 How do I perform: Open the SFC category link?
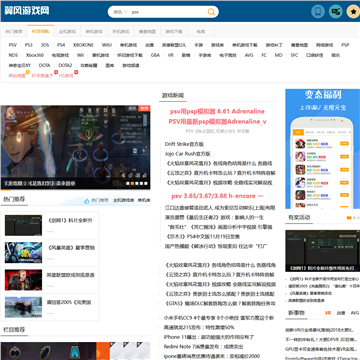(294, 55)
